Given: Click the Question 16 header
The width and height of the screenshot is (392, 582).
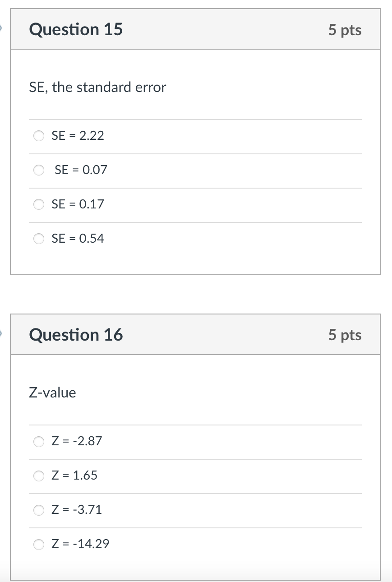Looking at the screenshot, I should (76, 335).
